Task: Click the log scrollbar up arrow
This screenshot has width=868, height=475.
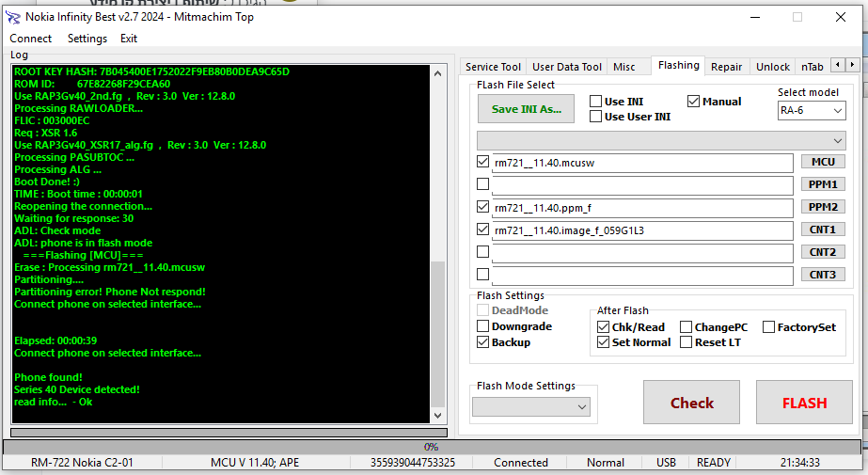Action: (437, 72)
